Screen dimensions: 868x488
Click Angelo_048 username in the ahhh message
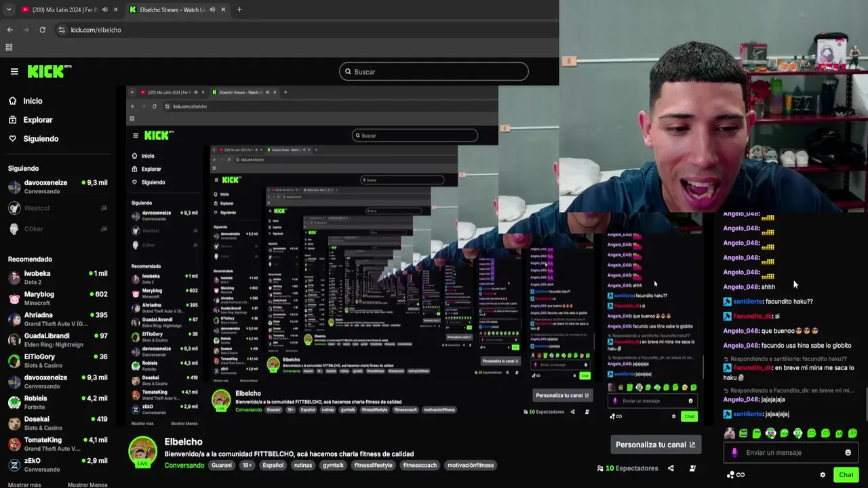pos(741,287)
